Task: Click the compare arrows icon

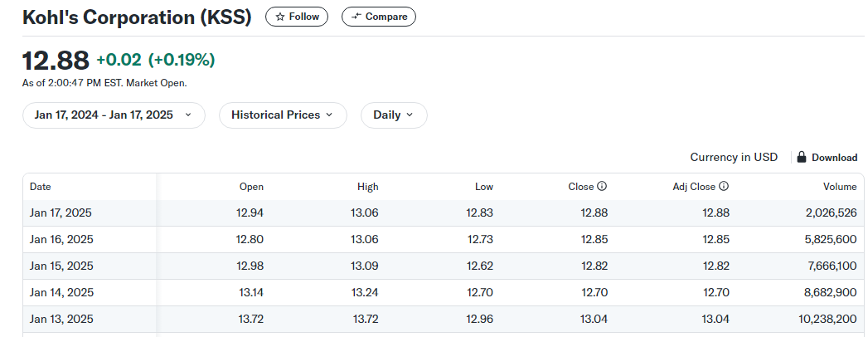Action: (x=356, y=17)
